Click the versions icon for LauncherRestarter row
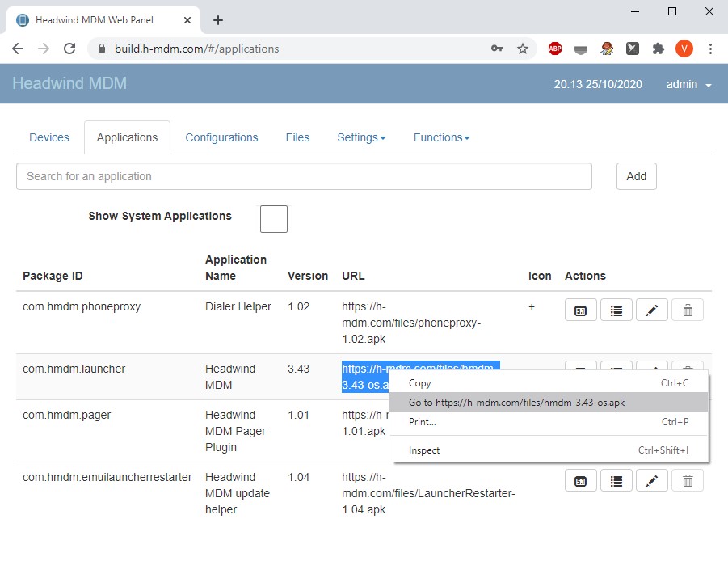 [x=580, y=481]
